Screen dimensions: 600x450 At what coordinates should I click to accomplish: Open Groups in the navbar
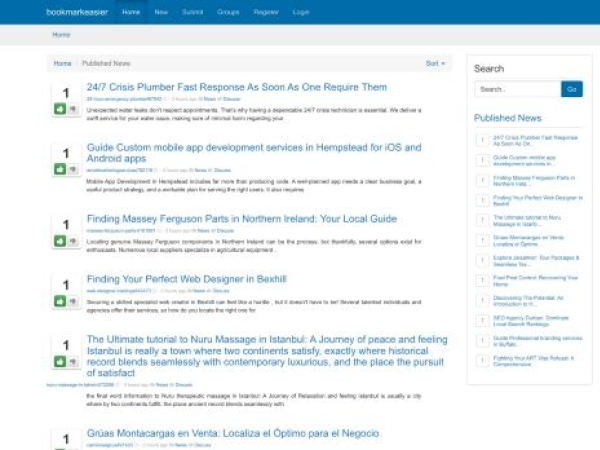[x=228, y=12]
